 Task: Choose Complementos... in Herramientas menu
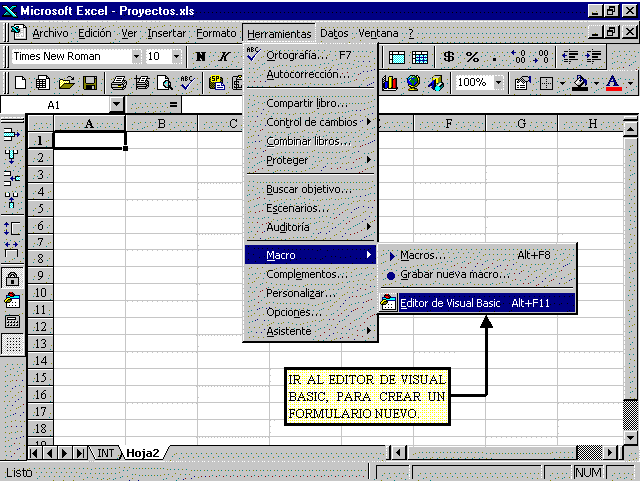(x=311, y=274)
